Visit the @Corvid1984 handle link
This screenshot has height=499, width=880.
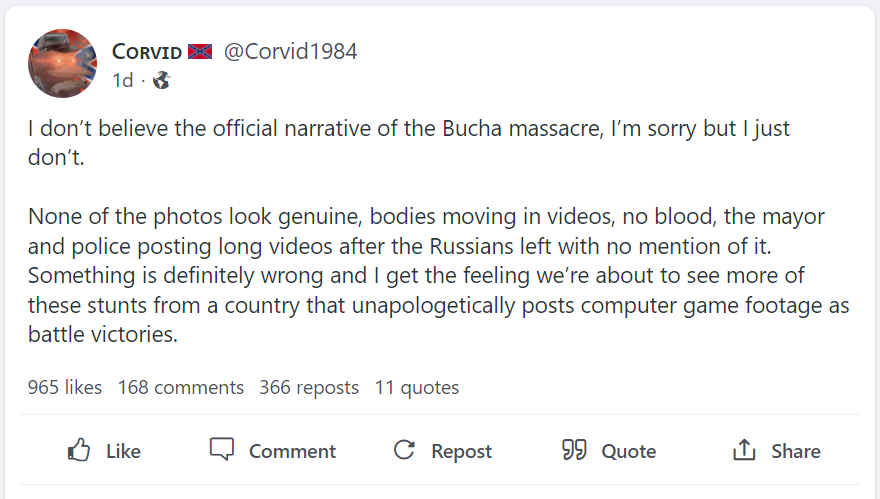(x=290, y=52)
